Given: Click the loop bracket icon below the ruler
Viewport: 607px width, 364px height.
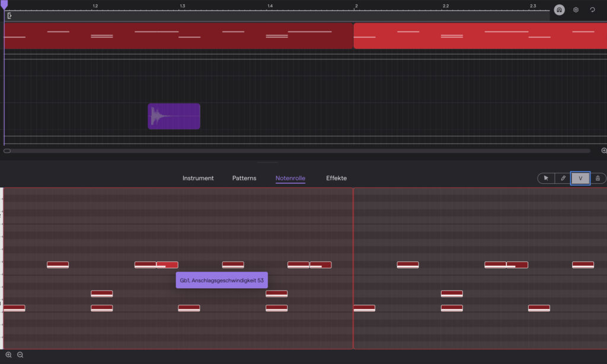Looking at the screenshot, I should click(9, 16).
